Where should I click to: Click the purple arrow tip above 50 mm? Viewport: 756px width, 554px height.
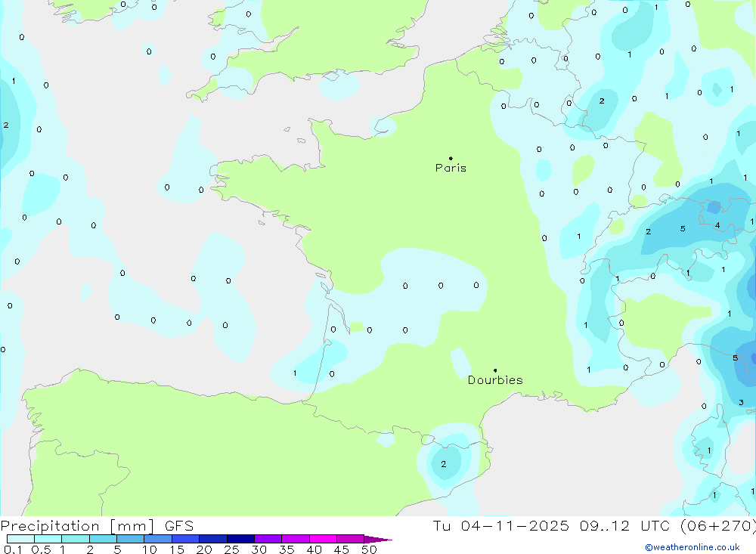(378, 540)
